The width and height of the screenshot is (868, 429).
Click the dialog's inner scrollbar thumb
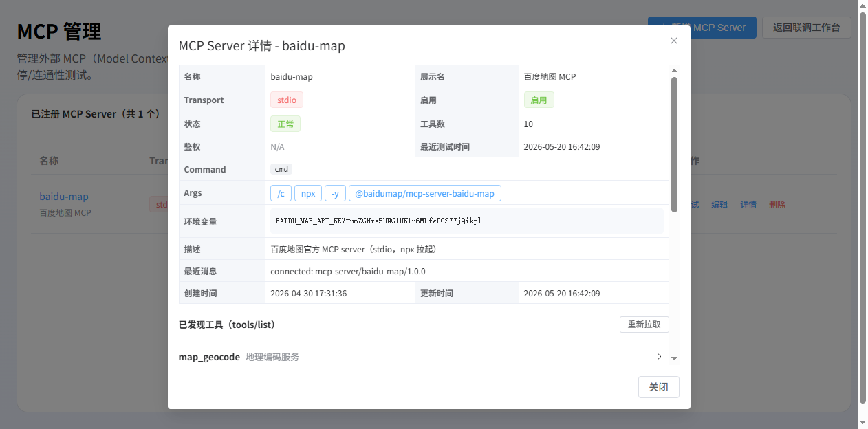674,143
